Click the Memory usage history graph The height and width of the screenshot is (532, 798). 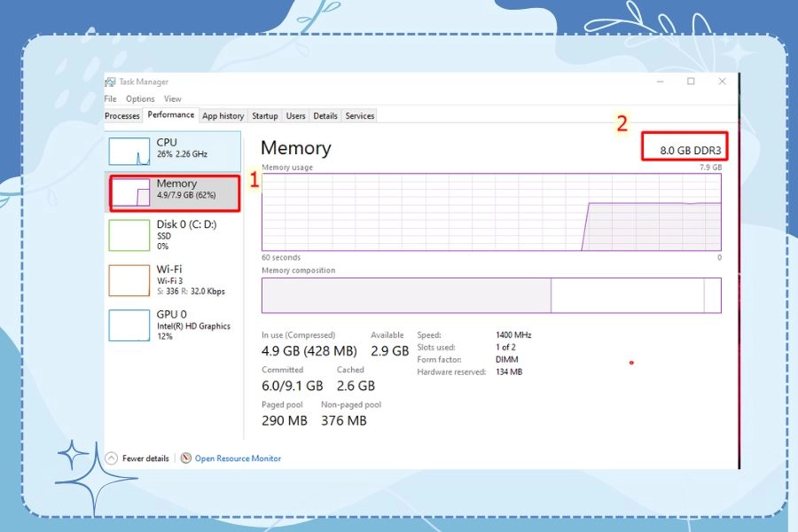(491, 212)
